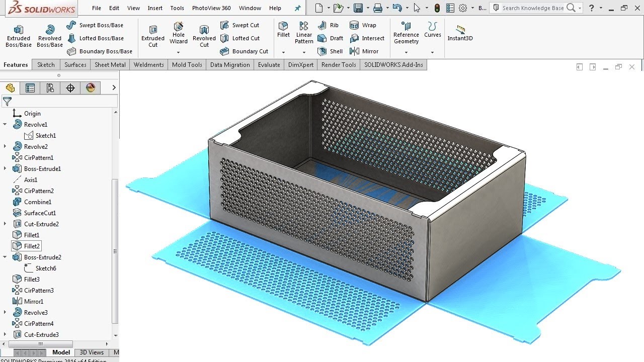Expand the Revolve2 feature node
Screen dimensions: 644x362
point(5,146)
